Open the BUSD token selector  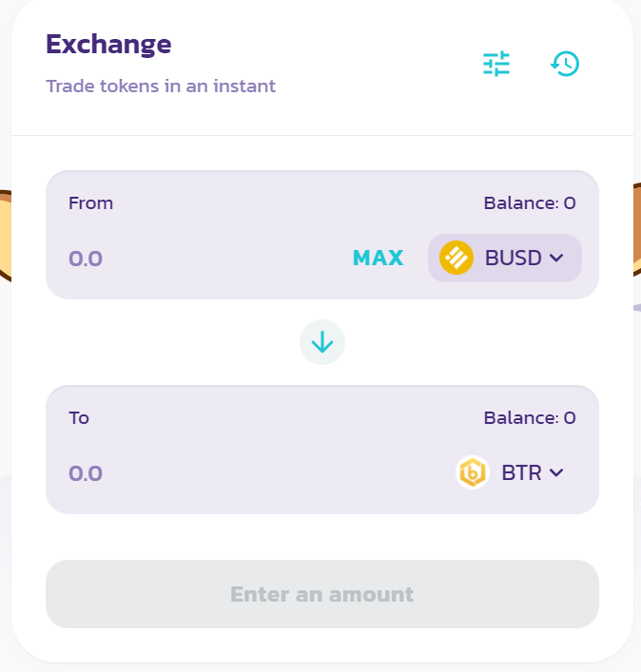coord(505,258)
